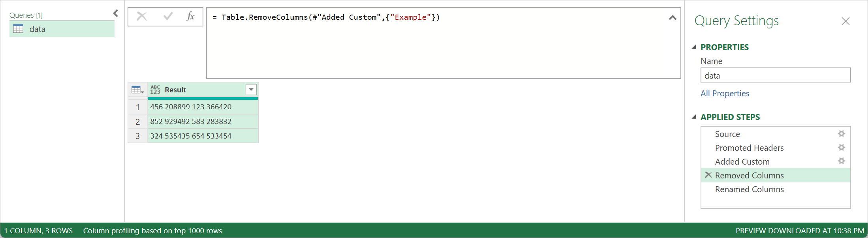Click the Queries [1] header label
The width and height of the screenshot is (868, 238).
[26, 15]
